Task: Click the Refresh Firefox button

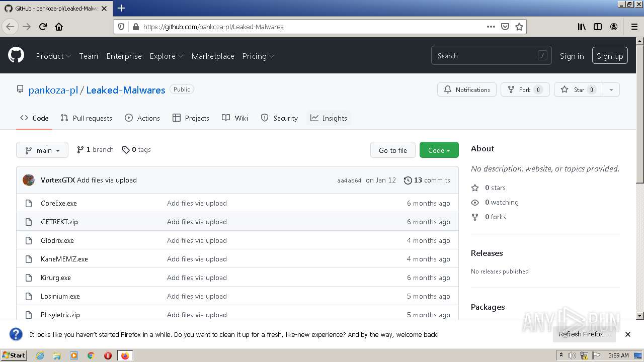Action: point(584,334)
